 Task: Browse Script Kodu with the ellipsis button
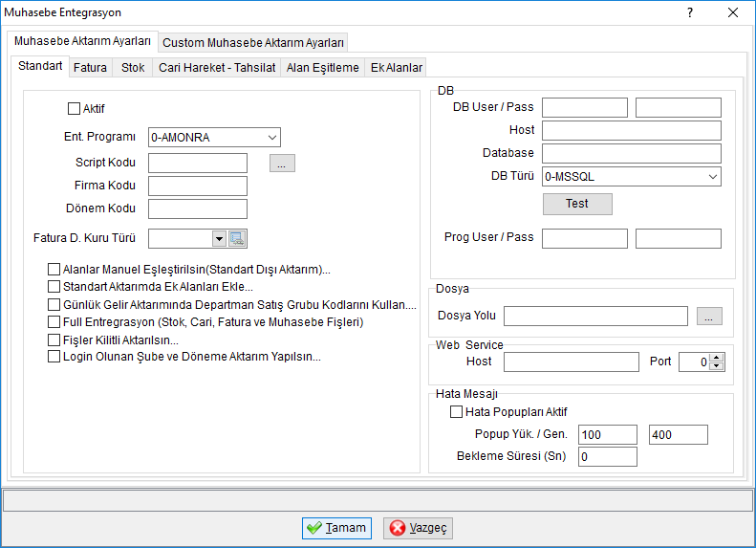[x=282, y=164]
